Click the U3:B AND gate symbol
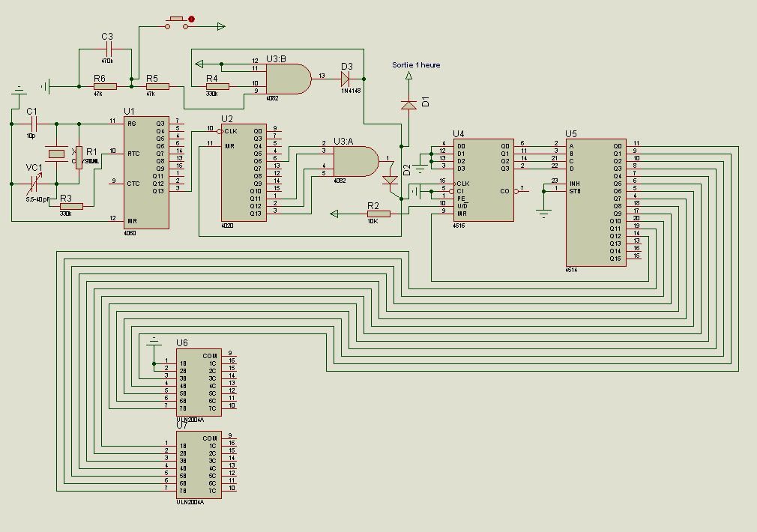 tap(289, 79)
